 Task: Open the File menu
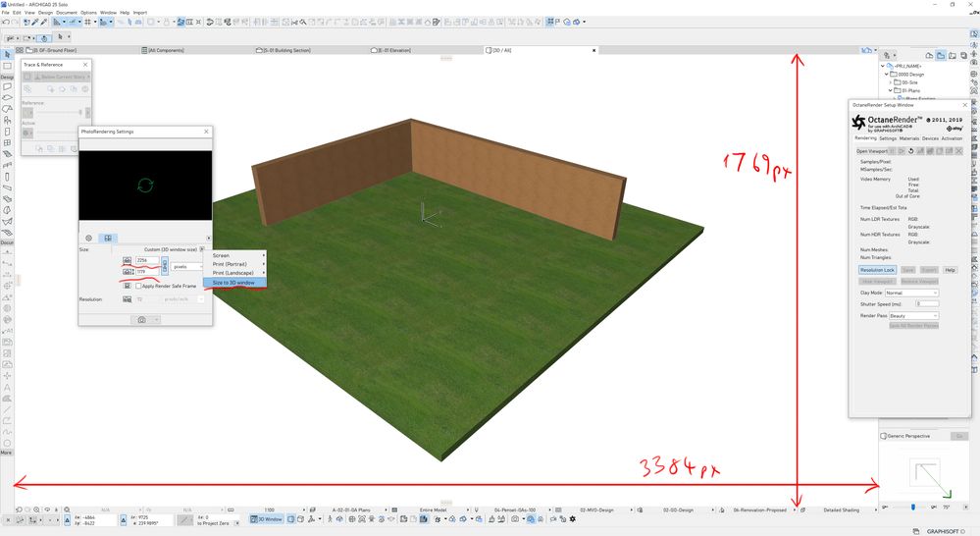point(6,13)
